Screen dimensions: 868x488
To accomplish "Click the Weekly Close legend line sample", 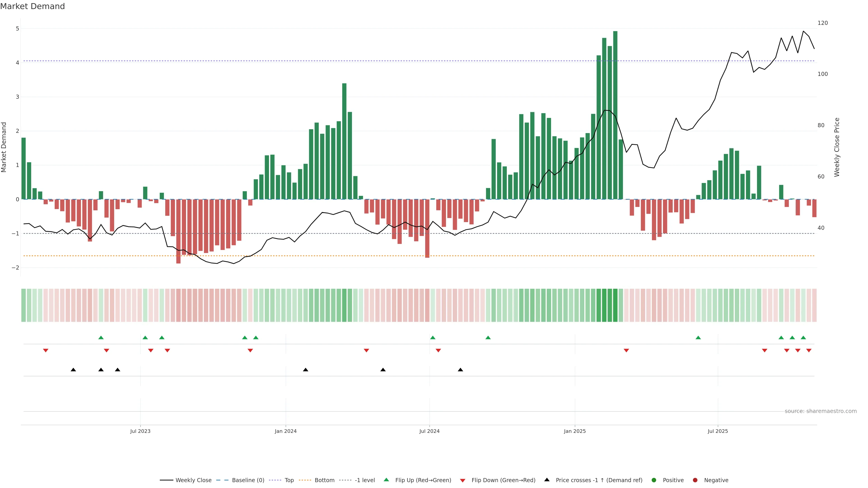I will click(x=166, y=480).
